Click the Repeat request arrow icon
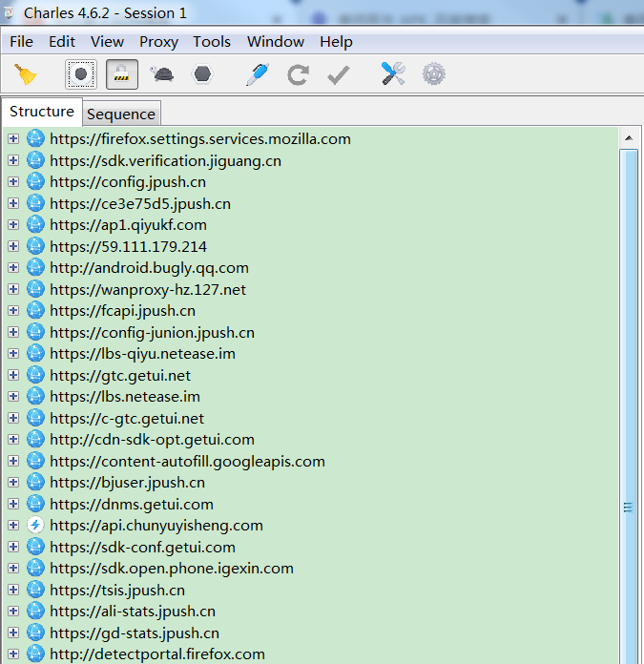The height and width of the screenshot is (664, 644). (x=298, y=75)
